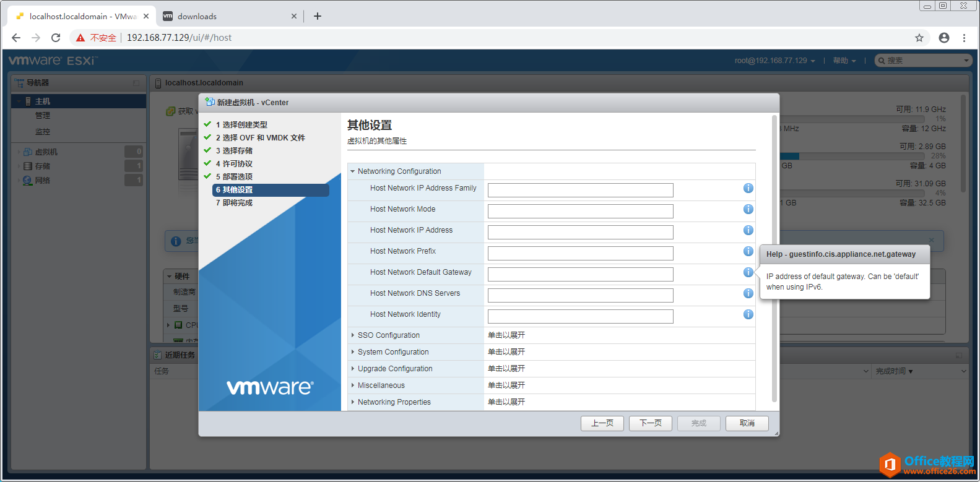Click the disabled 完成 finish button
Viewport: 980px width, 482px height.
pyautogui.click(x=699, y=423)
